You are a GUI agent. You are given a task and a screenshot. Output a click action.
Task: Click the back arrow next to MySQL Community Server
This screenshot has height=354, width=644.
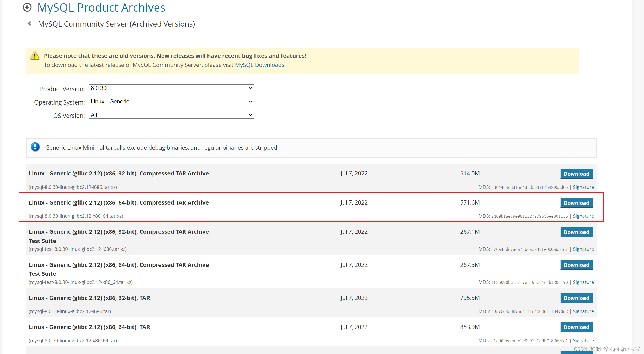click(x=30, y=24)
